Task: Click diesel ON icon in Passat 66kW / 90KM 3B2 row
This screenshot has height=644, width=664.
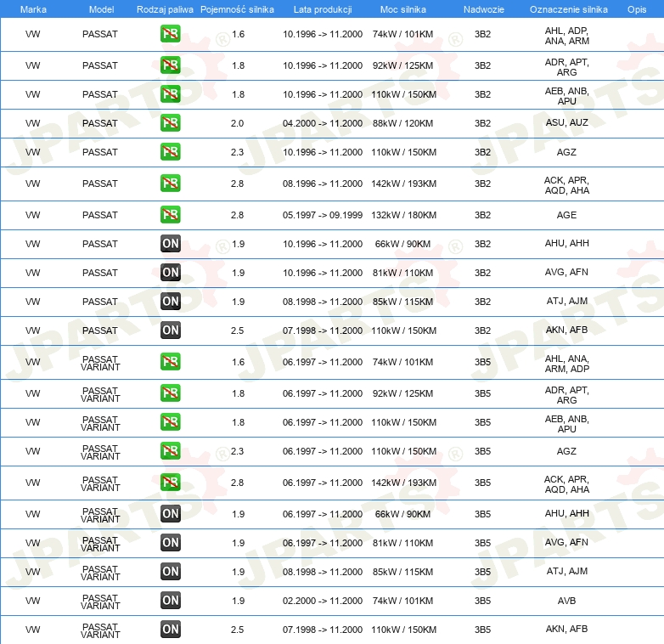Action: (x=170, y=244)
